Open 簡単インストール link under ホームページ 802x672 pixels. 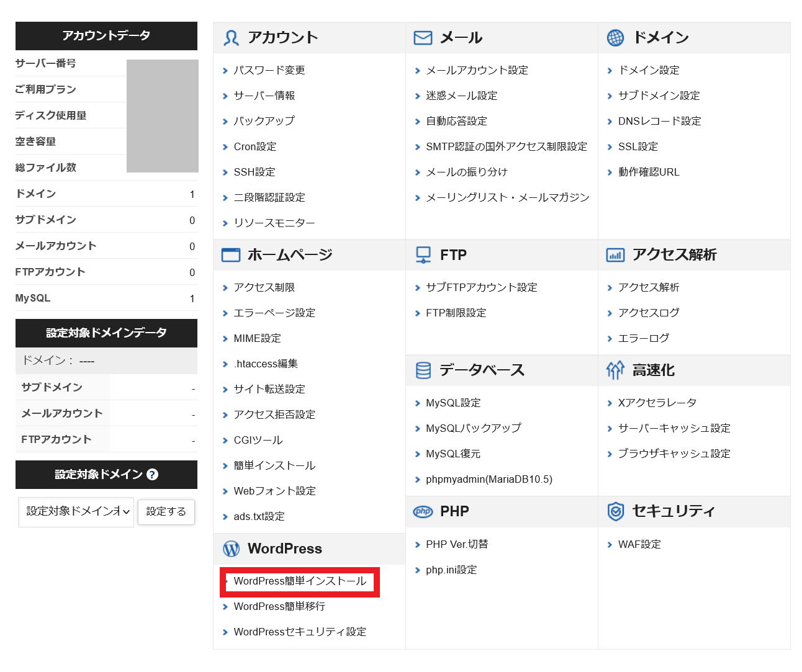[x=274, y=465]
